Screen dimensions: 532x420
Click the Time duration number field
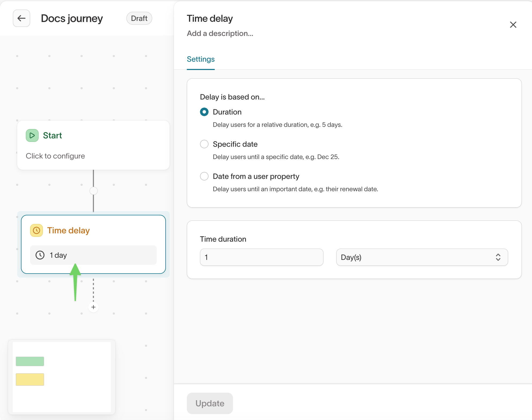pyautogui.click(x=261, y=257)
